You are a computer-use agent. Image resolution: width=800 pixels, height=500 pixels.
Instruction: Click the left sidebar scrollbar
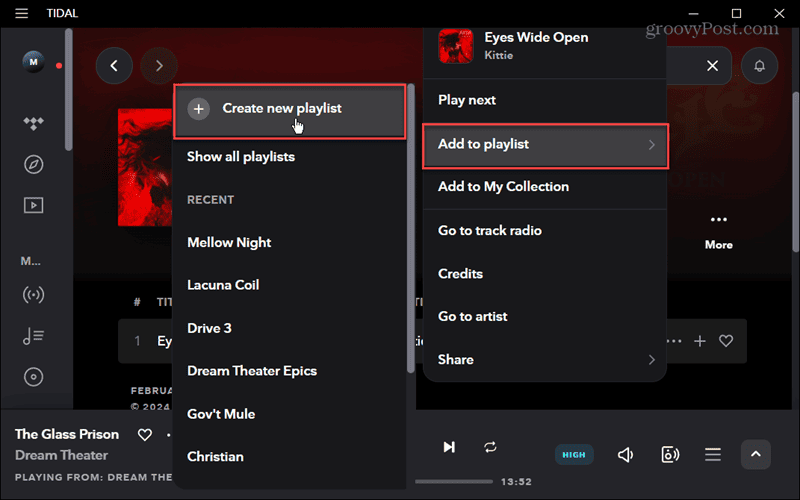click(68, 90)
